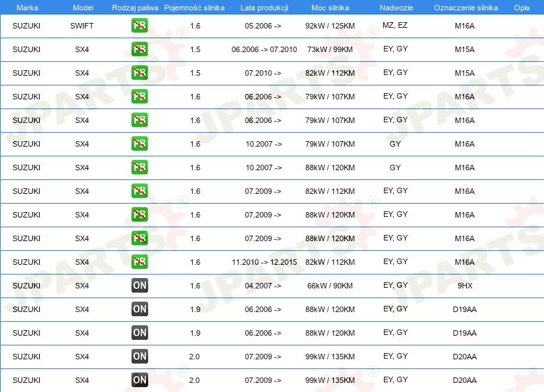The image size is (544, 392).
Task: Click PB icon in 11.2010 -> 12.2015 row
Action: [139, 262]
